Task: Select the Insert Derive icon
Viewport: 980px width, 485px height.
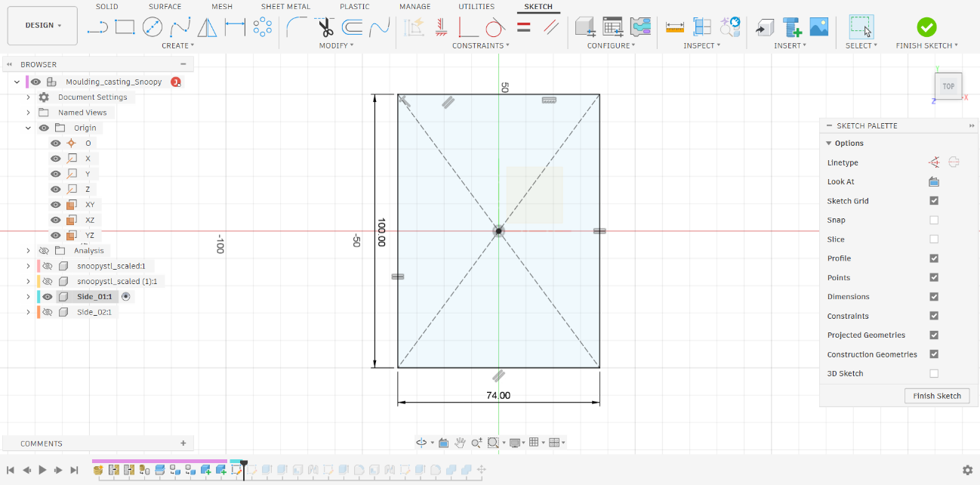Action: (764, 28)
